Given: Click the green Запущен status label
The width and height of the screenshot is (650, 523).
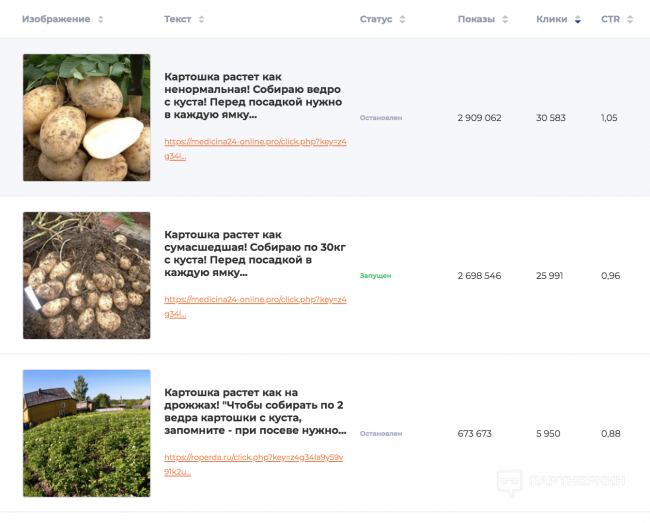Looking at the screenshot, I should pyautogui.click(x=375, y=275).
